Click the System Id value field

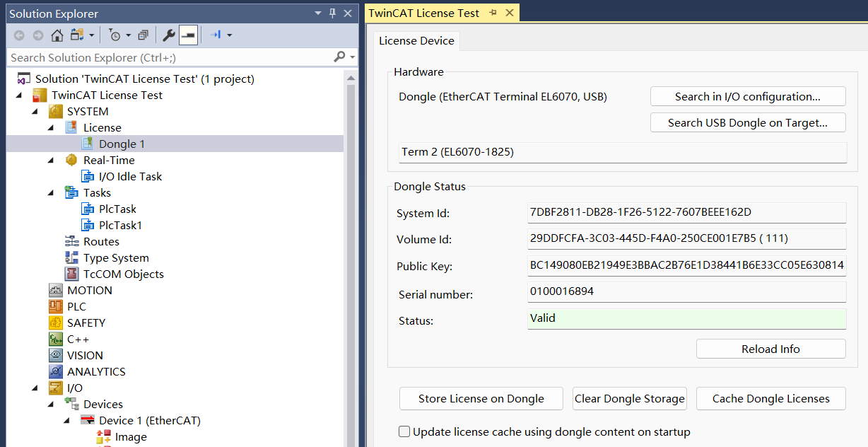[687, 212]
